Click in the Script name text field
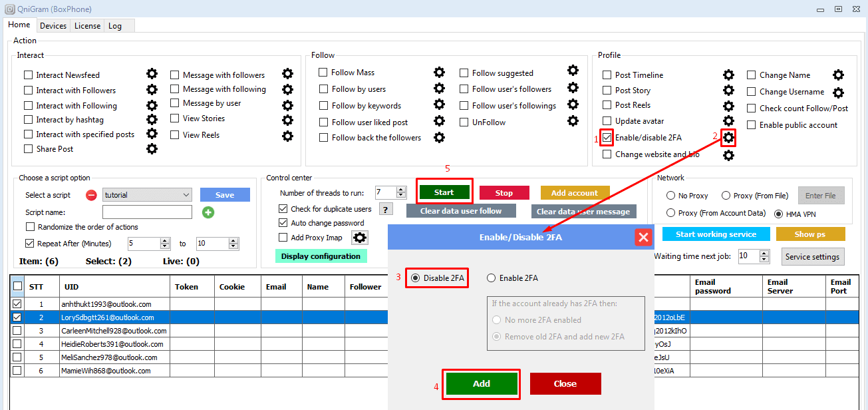 click(x=147, y=212)
